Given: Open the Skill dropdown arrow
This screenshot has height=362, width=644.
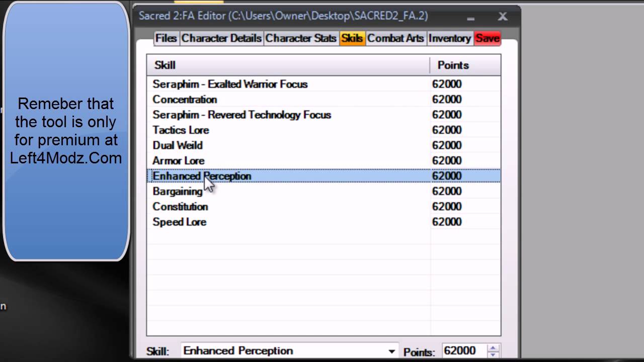Looking at the screenshot, I should pyautogui.click(x=391, y=351).
